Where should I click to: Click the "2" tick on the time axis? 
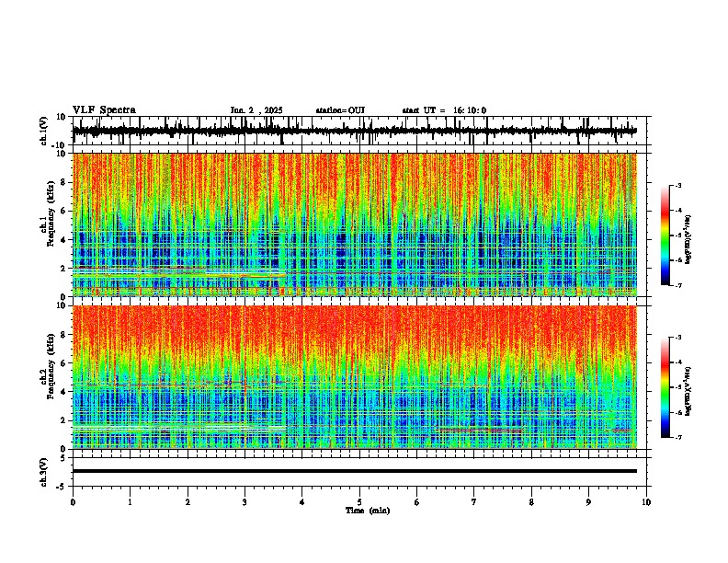[x=188, y=502]
